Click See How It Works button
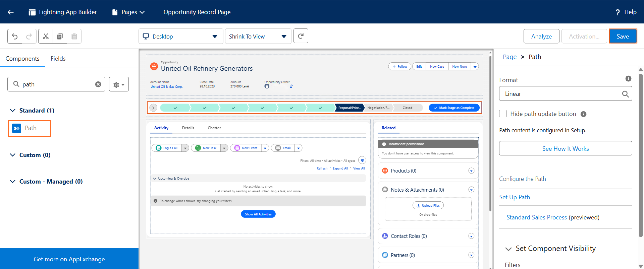Image resolution: width=644 pixels, height=269 pixels. tap(566, 148)
